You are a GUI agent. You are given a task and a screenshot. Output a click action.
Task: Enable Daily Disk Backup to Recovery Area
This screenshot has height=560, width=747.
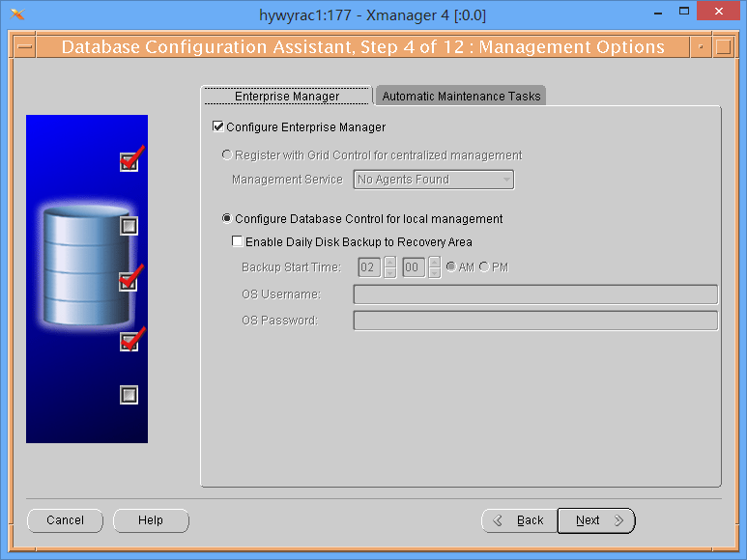[238, 241]
